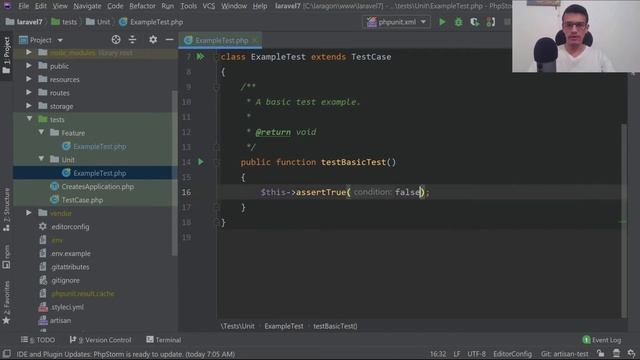
Task: Start debugging with the bug icon
Action: pyautogui.click(x=458, y=22)
